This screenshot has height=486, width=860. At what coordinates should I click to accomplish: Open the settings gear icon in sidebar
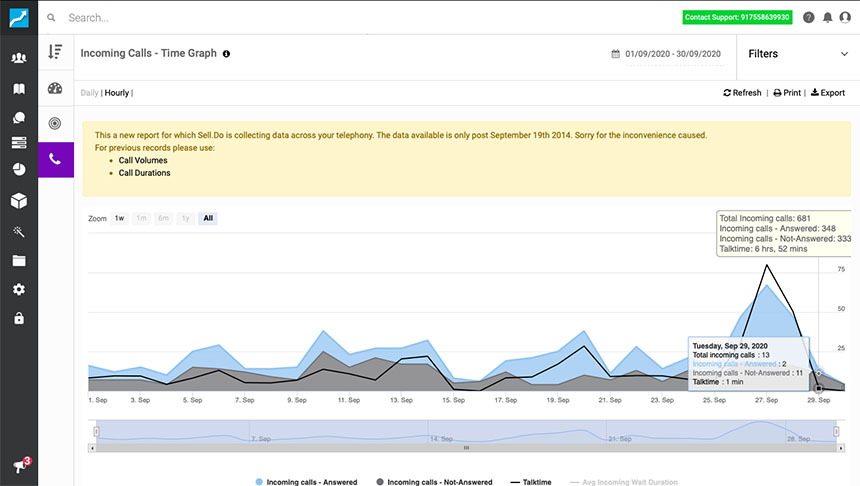click(x=19, y=289)
